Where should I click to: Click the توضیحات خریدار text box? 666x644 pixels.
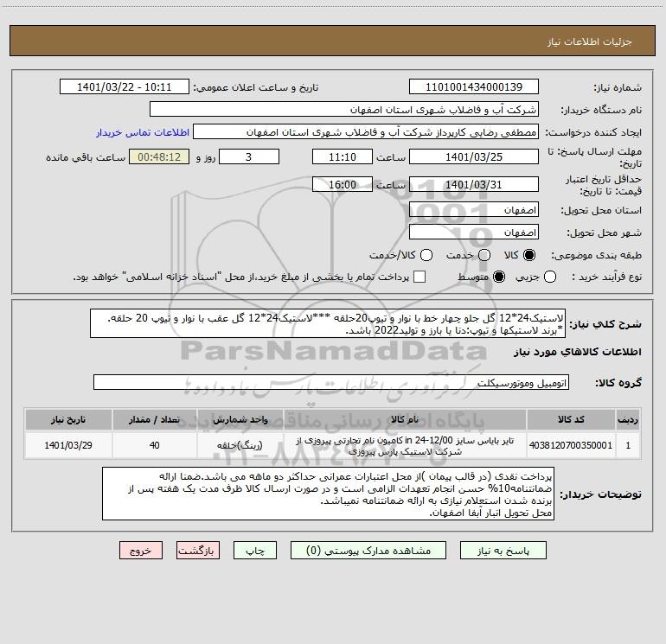328,494
